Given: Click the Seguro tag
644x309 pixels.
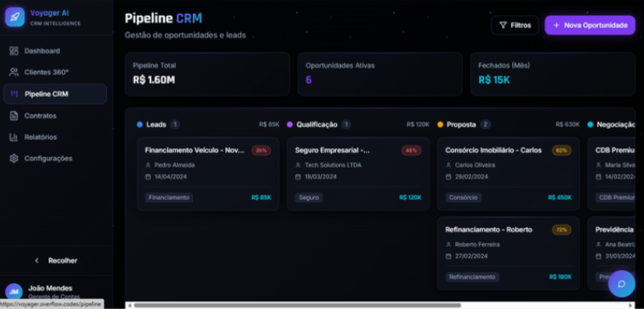Looking at the screenshot, I should [x=309, y=198].
